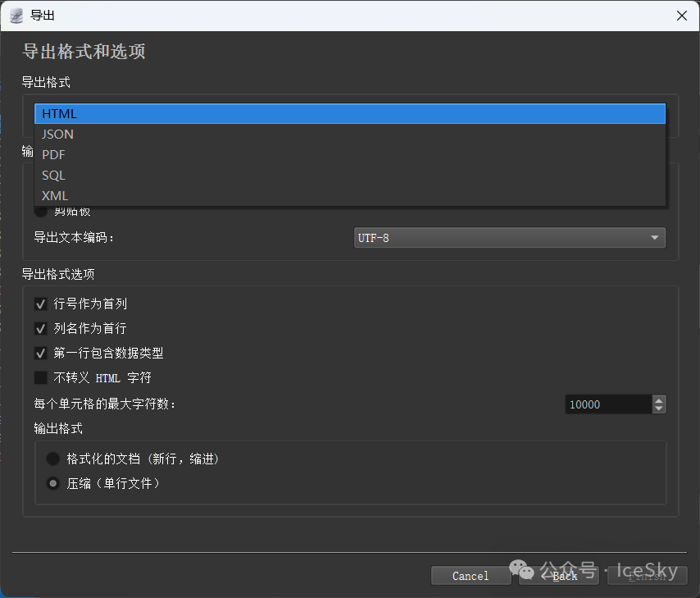Select SQL export format option

(53, 176)
